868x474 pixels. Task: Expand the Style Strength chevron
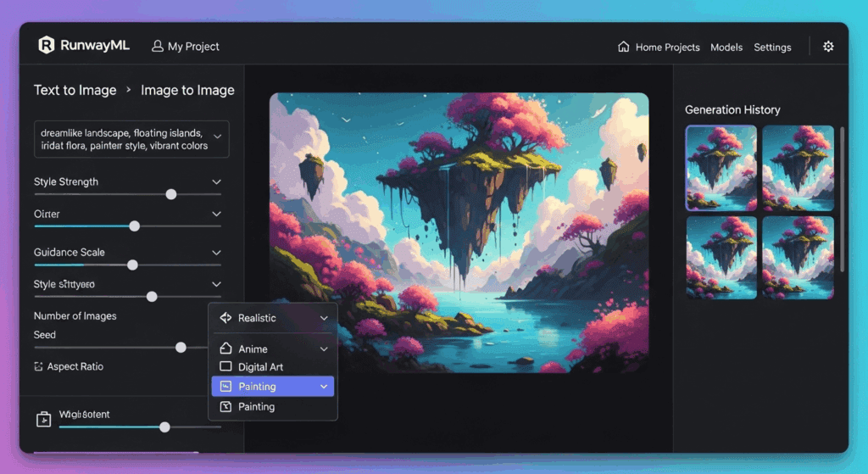click(216, 182)
